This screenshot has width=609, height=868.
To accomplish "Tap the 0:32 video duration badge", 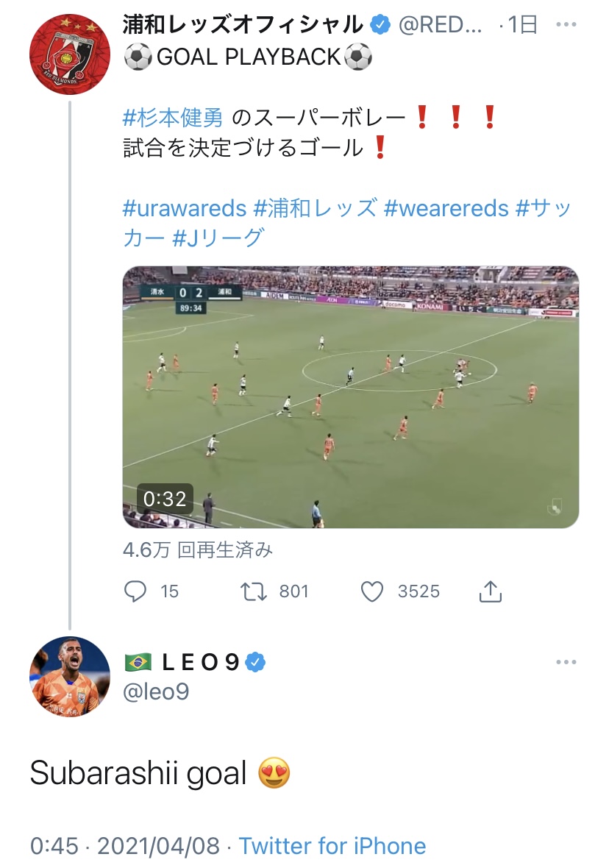I will [x=165, y=499].
